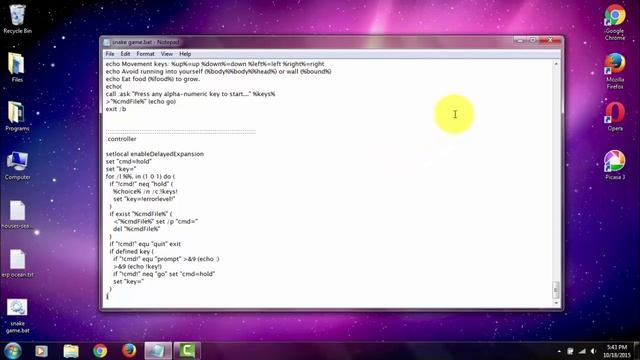
Task: Switch to Notepad taskbar button
Action: 158,351
